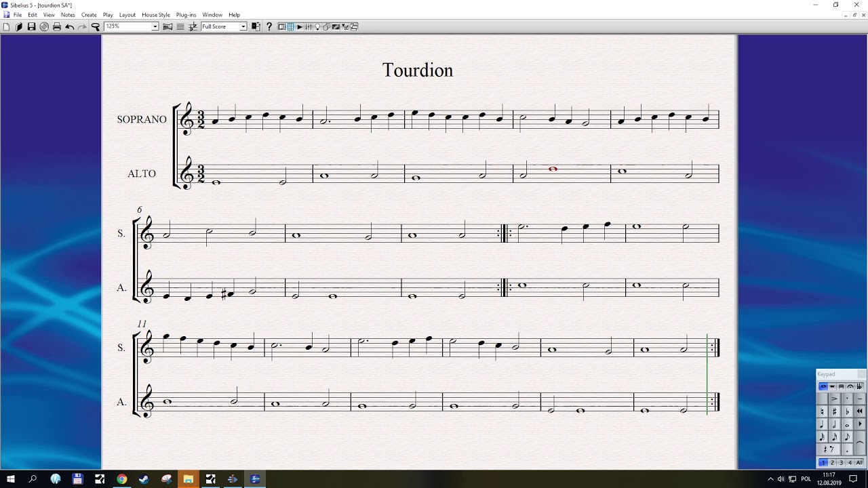The height and width of the screenshot is (488, 868).
Task: Toggle the Navigator window button
Action: [x=281, y=27]
